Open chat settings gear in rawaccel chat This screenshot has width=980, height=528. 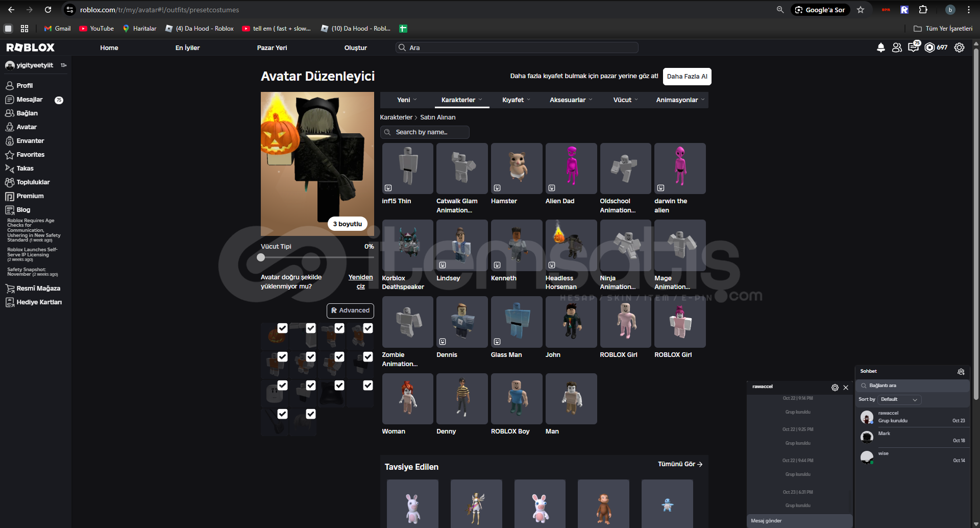coord(835,388)
